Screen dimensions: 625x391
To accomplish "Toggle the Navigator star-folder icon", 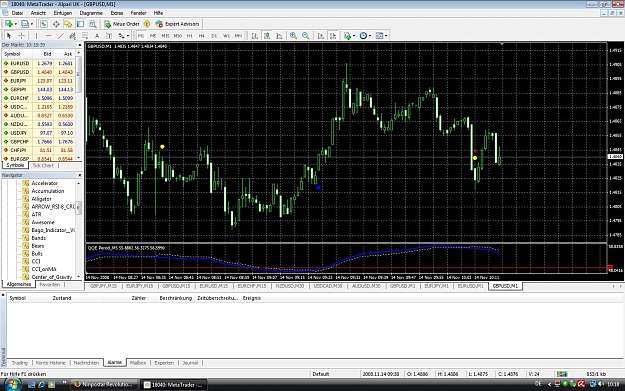I will click(x=68, y=24).
